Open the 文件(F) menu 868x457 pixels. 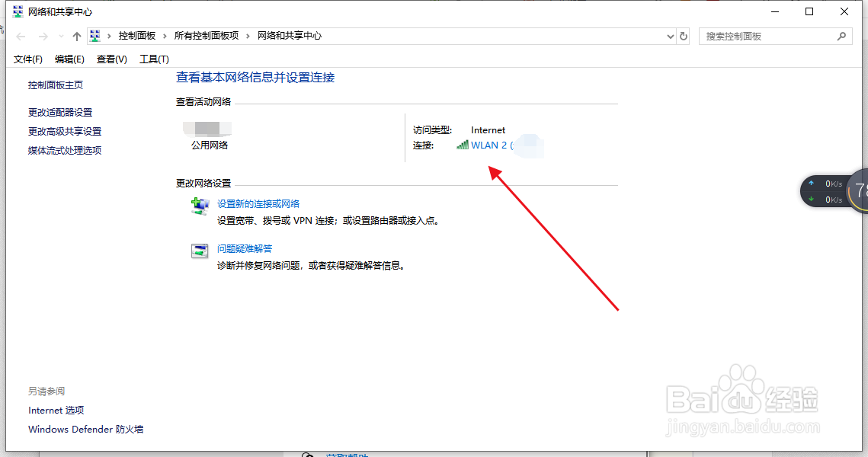(27, 59)
